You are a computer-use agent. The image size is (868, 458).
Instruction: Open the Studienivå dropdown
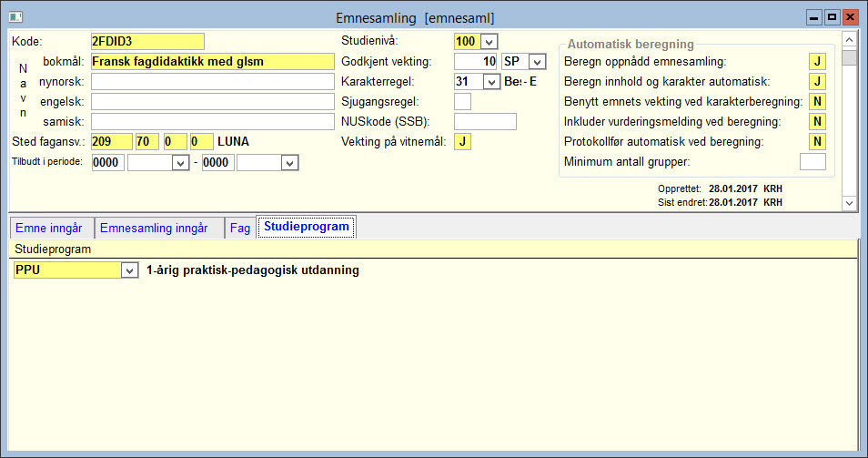[x=489, y=42]
